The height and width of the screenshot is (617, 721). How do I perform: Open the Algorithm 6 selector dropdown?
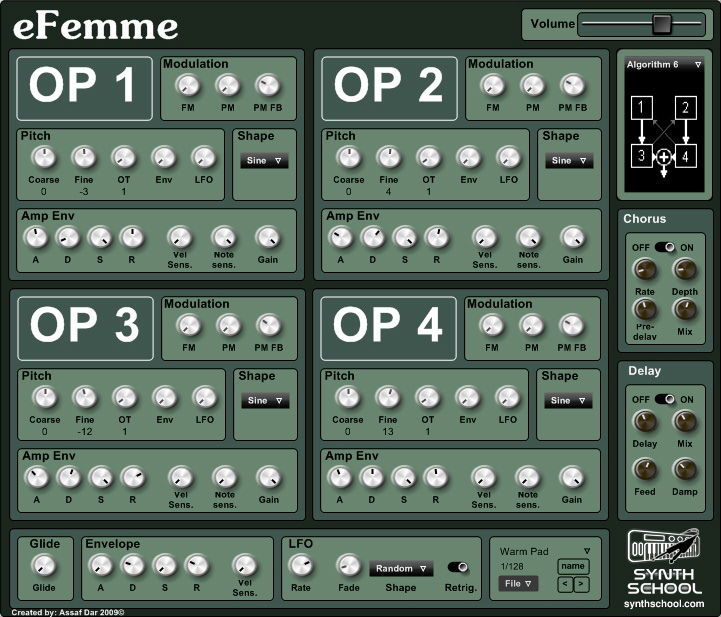664,65
